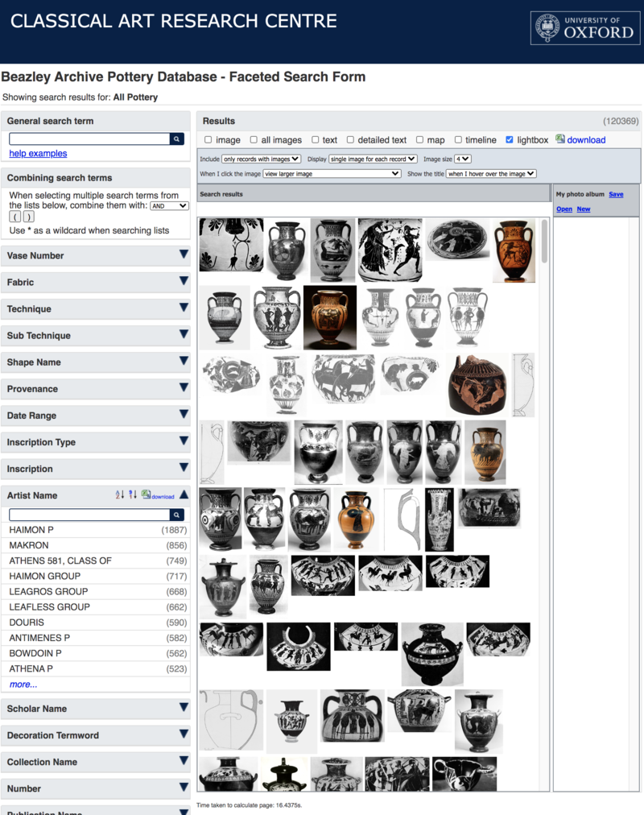Open 'When I click the image' dropdown
This screenshot has width=644, height=815.
[332, 174]
